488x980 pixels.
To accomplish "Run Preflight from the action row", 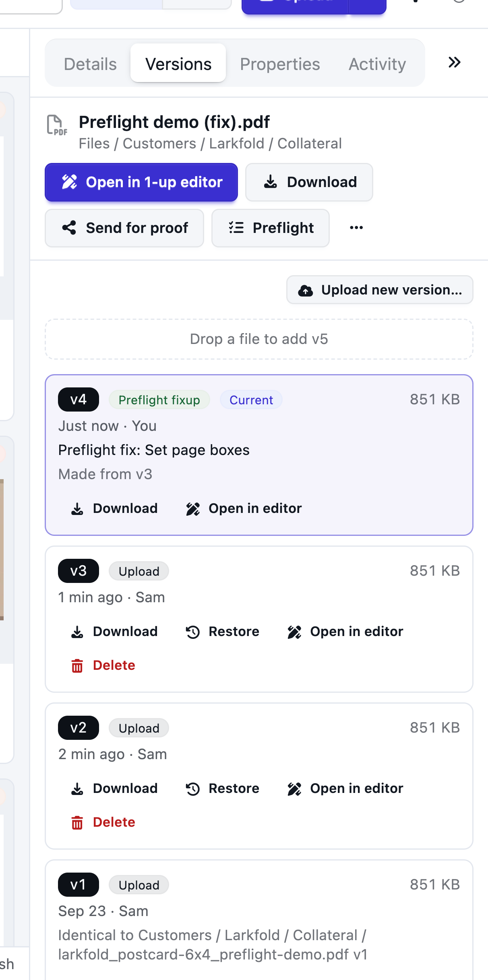I will pos(271,228).
